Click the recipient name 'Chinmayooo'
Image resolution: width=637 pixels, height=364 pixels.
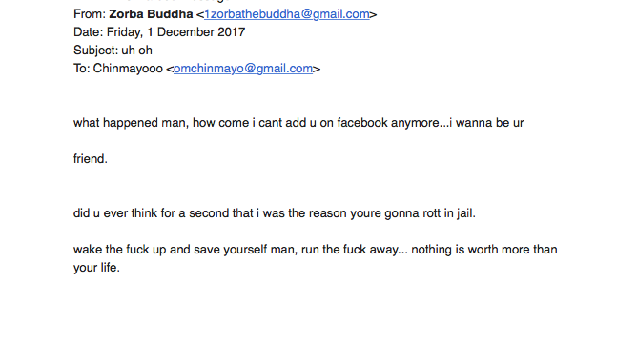pos(128,69)
